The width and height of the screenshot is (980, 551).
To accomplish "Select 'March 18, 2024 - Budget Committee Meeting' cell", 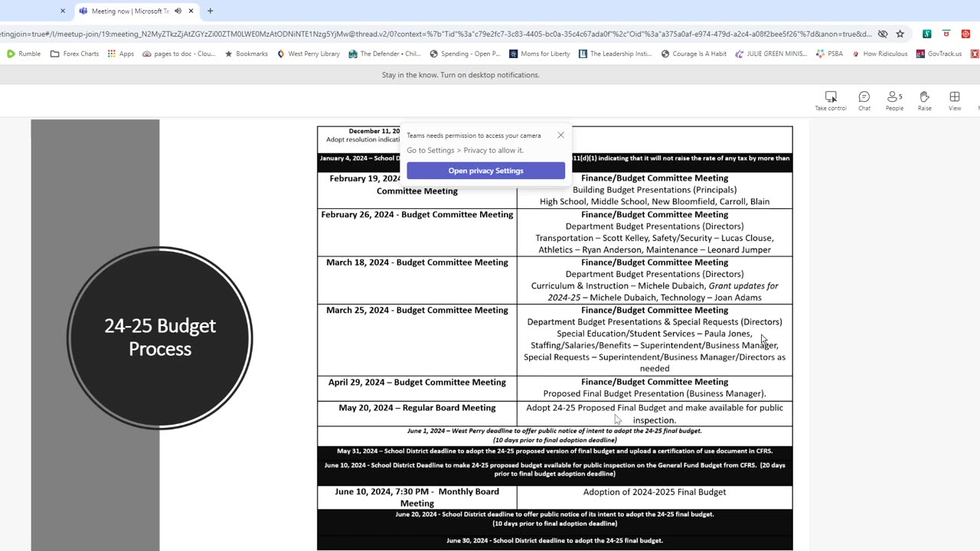I will pyautogui.click(x=417, y=280).
